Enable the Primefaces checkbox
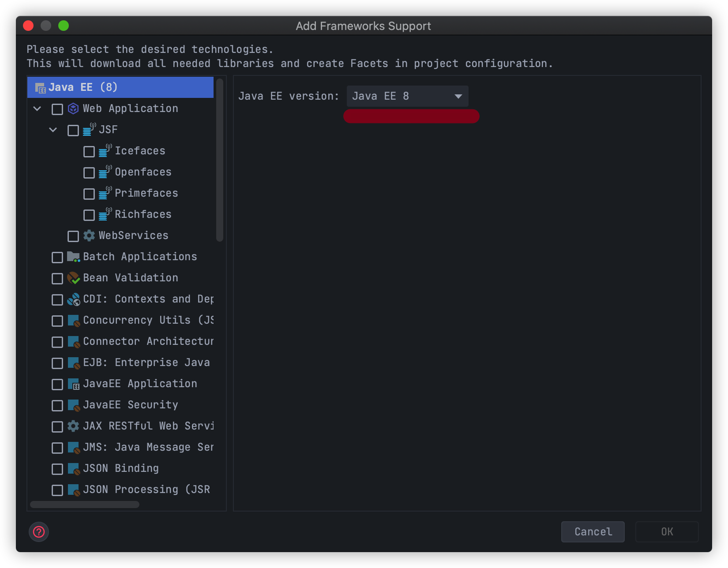The image size is (728, 568). tap(89, 194)
